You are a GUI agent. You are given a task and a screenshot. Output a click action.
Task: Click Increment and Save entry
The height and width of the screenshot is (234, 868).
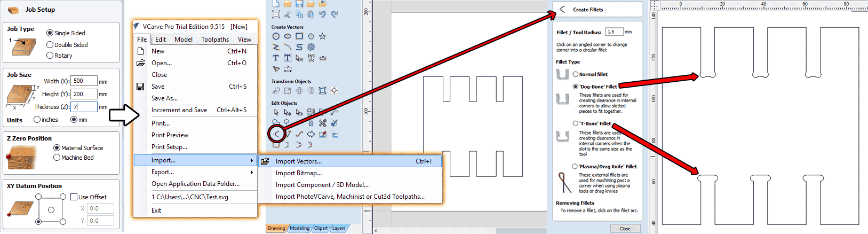(x=195, y=110)
